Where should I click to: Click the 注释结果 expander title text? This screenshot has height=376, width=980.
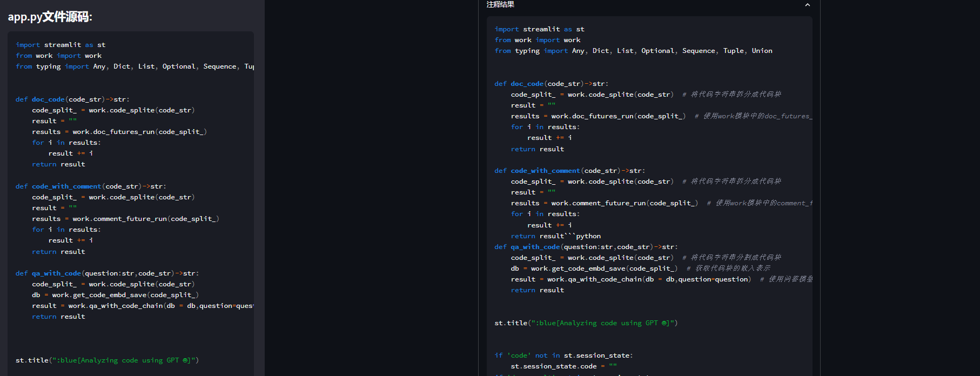500,4
